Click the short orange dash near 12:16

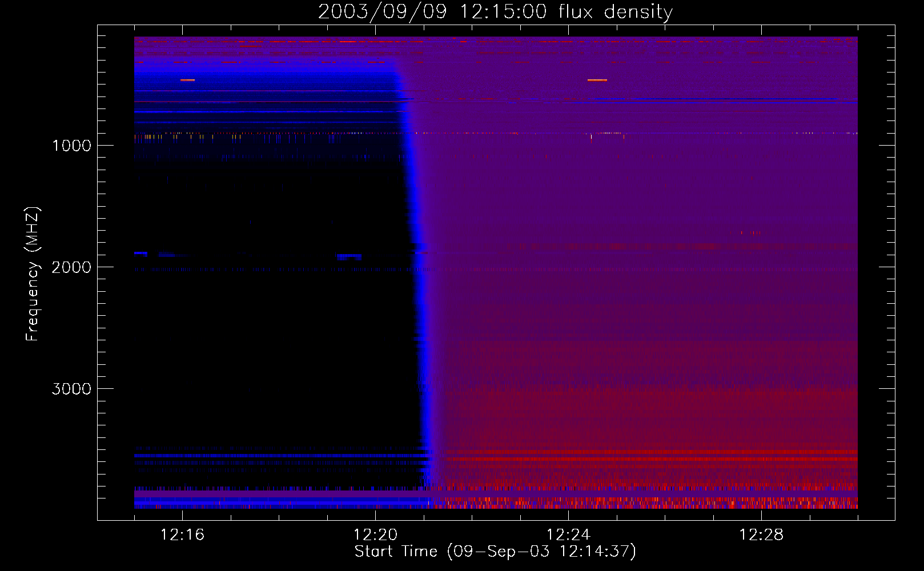pyautogui.click(x=187, y=80)
